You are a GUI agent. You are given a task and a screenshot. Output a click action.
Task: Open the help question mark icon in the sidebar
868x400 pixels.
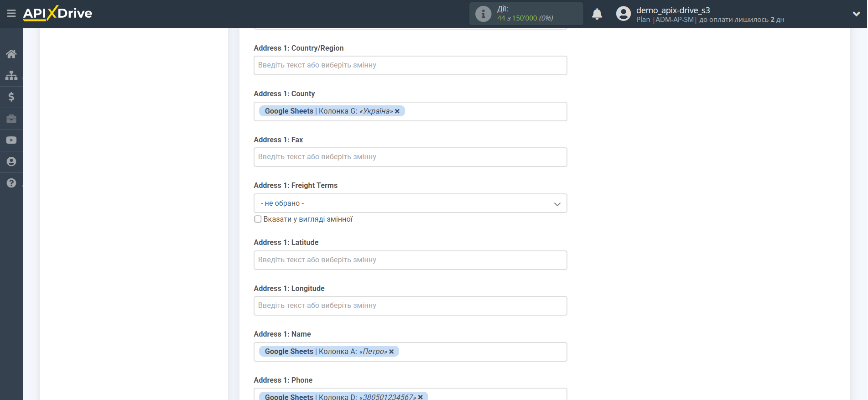pyautogui.click(x=11, y=183)
